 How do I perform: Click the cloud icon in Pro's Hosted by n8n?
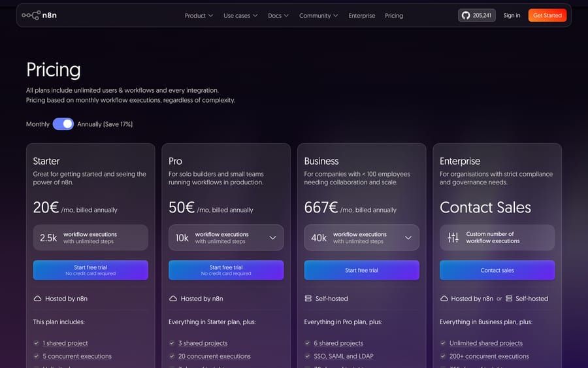coord(173,299)
